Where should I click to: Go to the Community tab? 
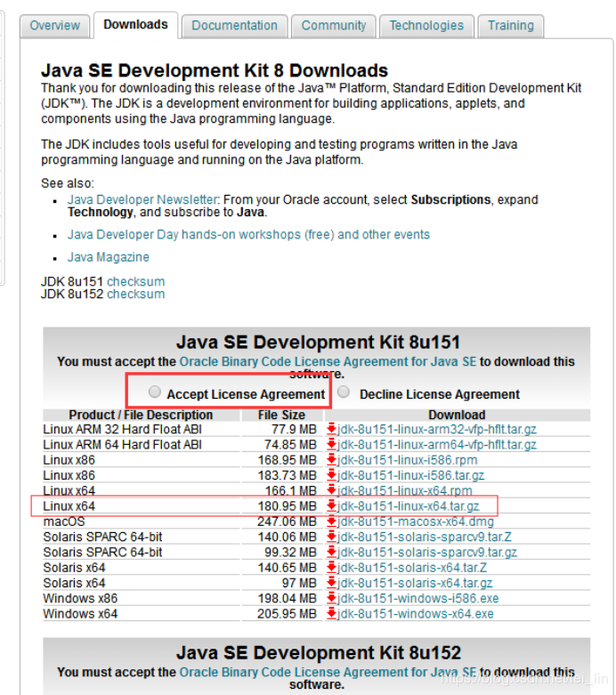click(334, 26)
